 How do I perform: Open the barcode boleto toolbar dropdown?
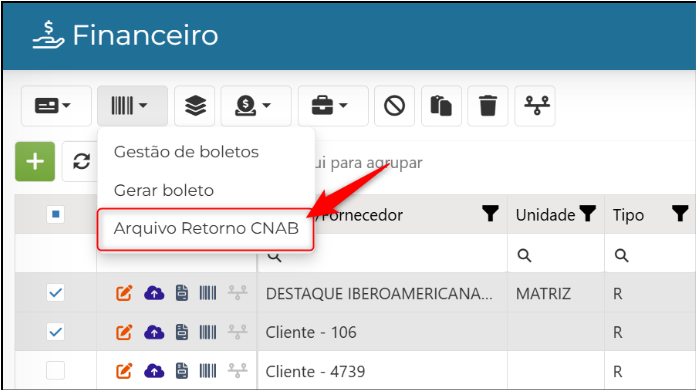(132, 106)
